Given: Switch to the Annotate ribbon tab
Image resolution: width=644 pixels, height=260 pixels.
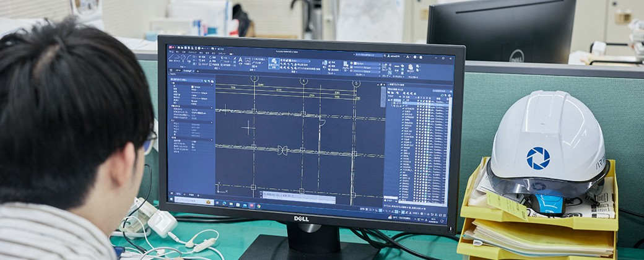Looking at the screenshot, I should [183, 52].
